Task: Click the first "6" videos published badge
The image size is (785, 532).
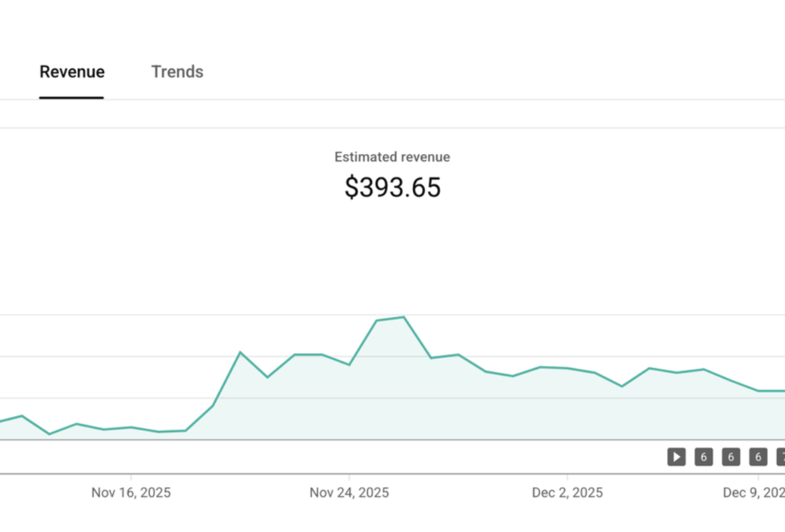Action: tap(704, 457)
